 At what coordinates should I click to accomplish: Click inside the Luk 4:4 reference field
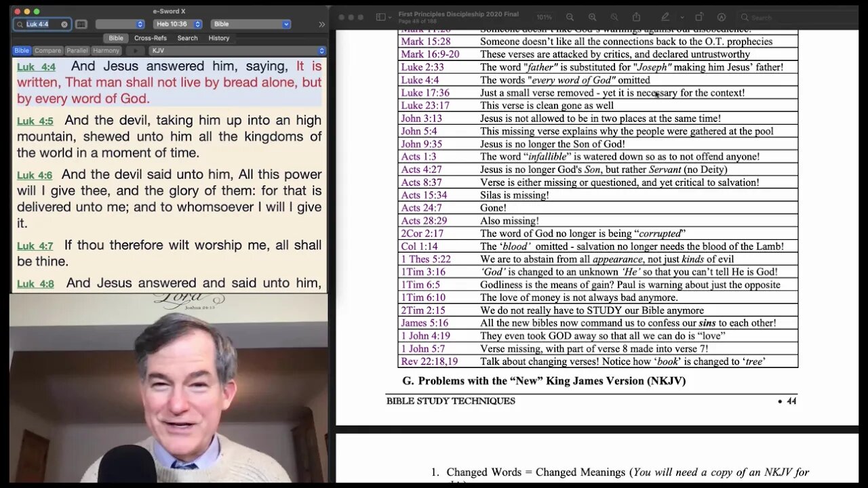pyautogui.click(x=42, y=24)
